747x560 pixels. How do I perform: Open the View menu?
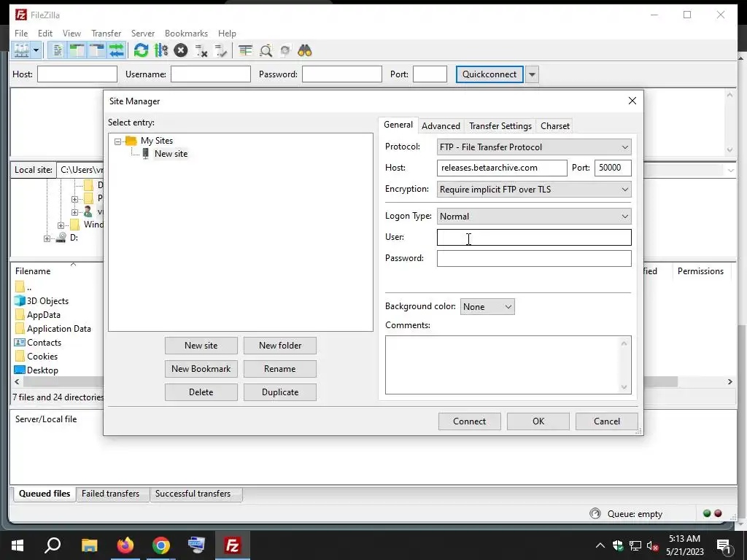(72, 34)
